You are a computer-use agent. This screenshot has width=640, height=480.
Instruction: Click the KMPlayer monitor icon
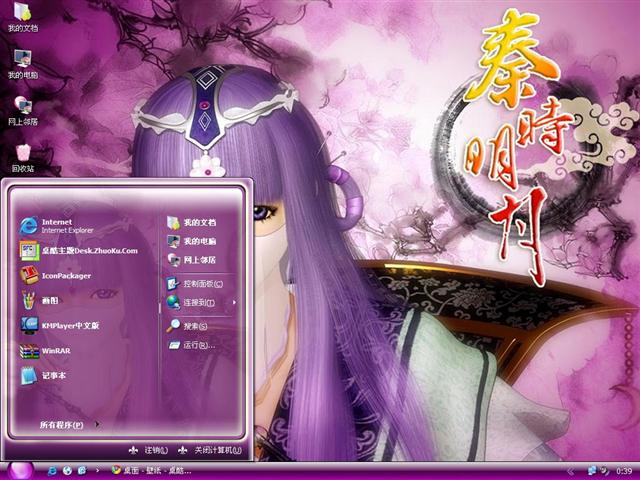coord(29,326)
